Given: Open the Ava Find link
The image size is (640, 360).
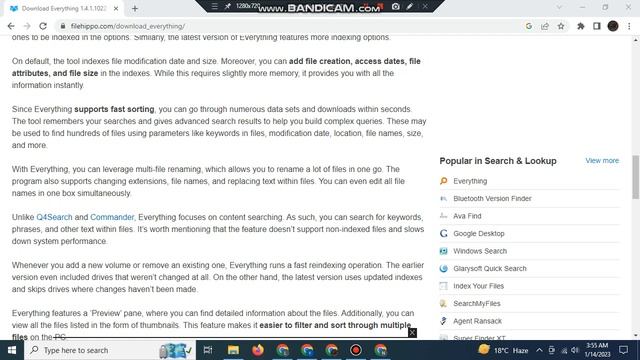Looking at the screenshot, I should click(x=467, y=216).
